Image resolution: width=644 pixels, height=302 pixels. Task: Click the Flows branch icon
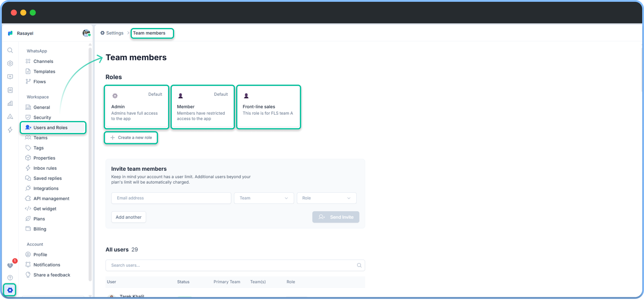[28, 81]
